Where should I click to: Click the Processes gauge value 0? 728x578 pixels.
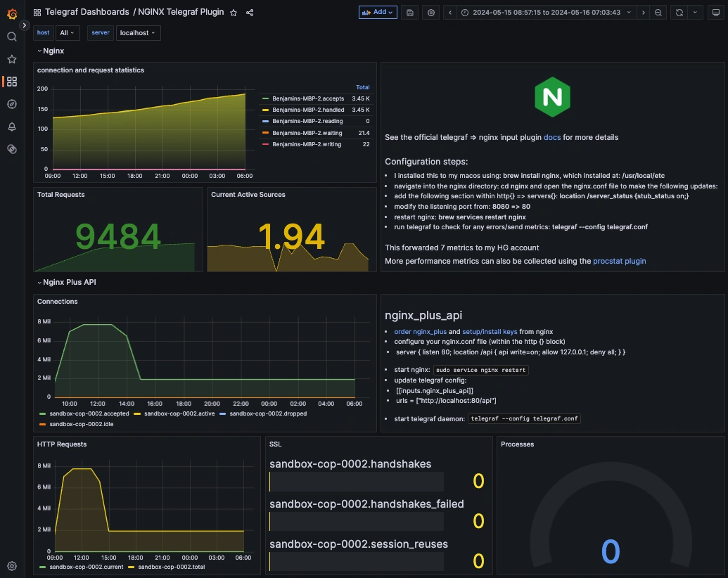click(x=611, y=551)
